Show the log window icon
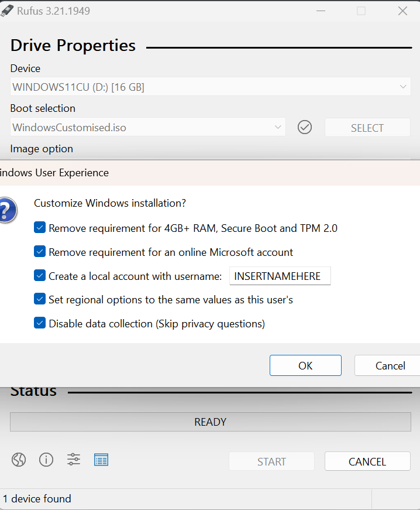Screen dimensions: 420x510 pyautogui.click(x=101, y=460)
